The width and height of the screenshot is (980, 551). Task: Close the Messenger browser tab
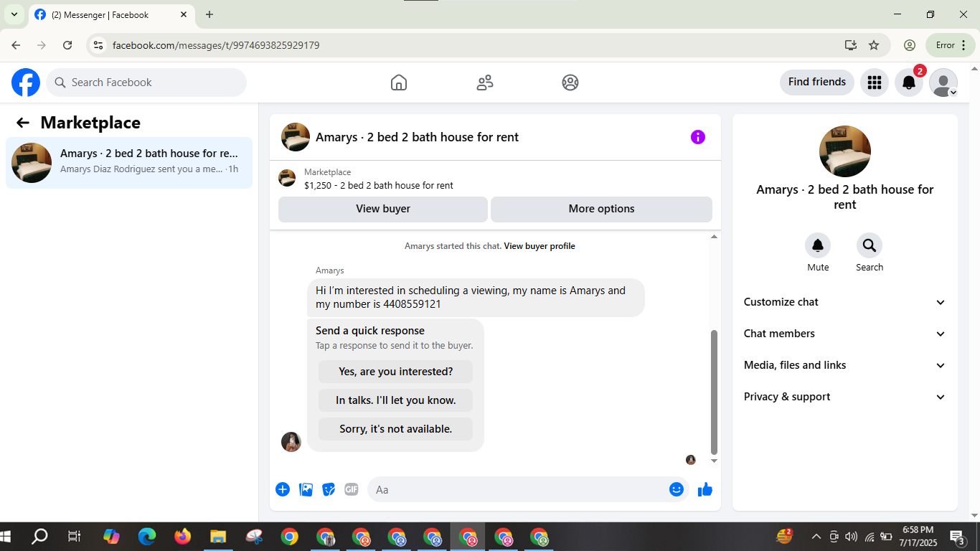pyautogui.click(x=184, y=14)
